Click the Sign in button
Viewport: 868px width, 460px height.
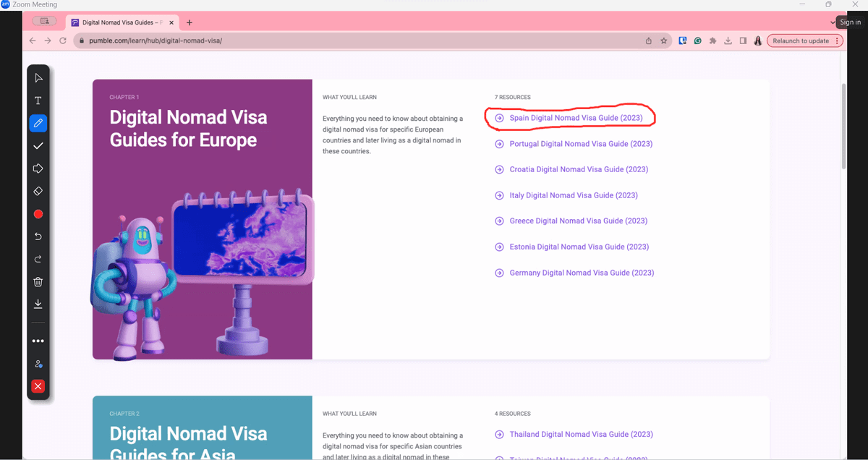850,22
